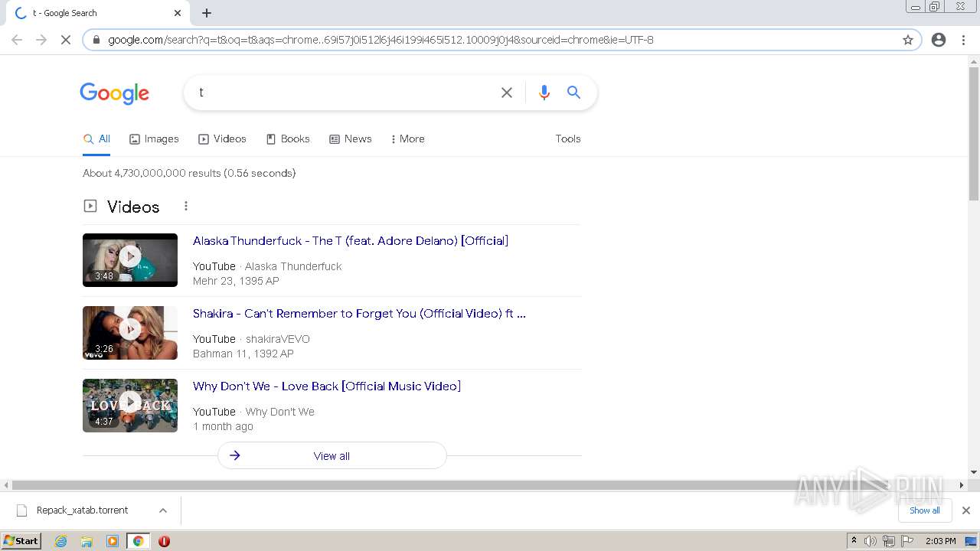Image resolution: width=980 pixels, height=551 pixels.
Task: Clear the search box with X
Action: 507,93
